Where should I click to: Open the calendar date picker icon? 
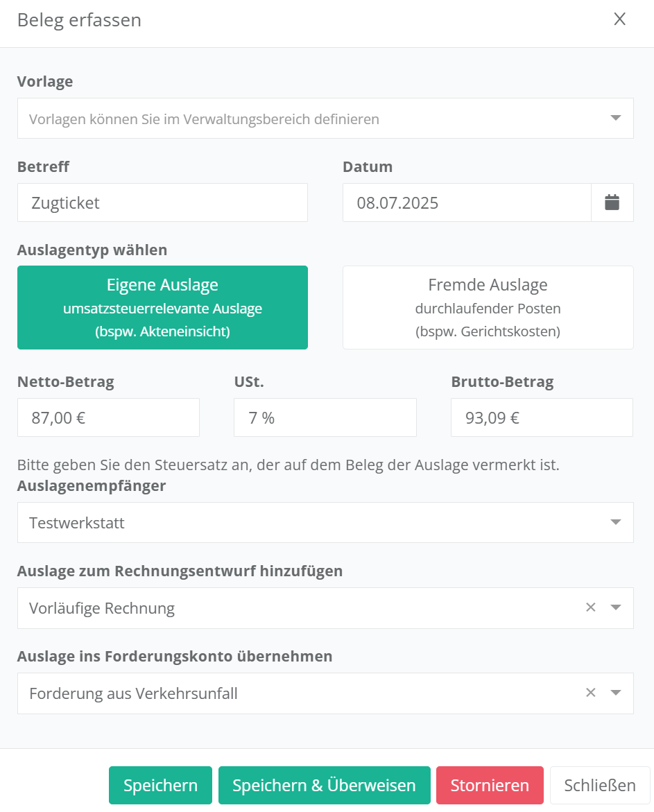point(612,202)
